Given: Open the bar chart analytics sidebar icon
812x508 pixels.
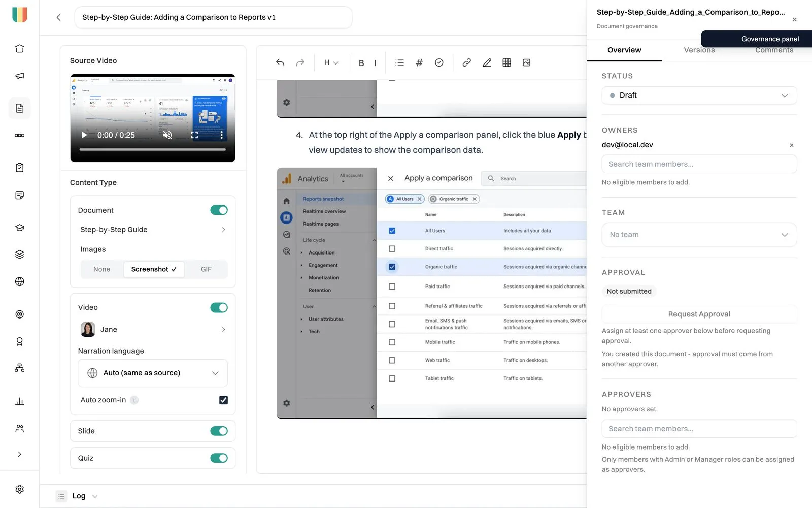Looking at the screenshot, I should (19, 401).
